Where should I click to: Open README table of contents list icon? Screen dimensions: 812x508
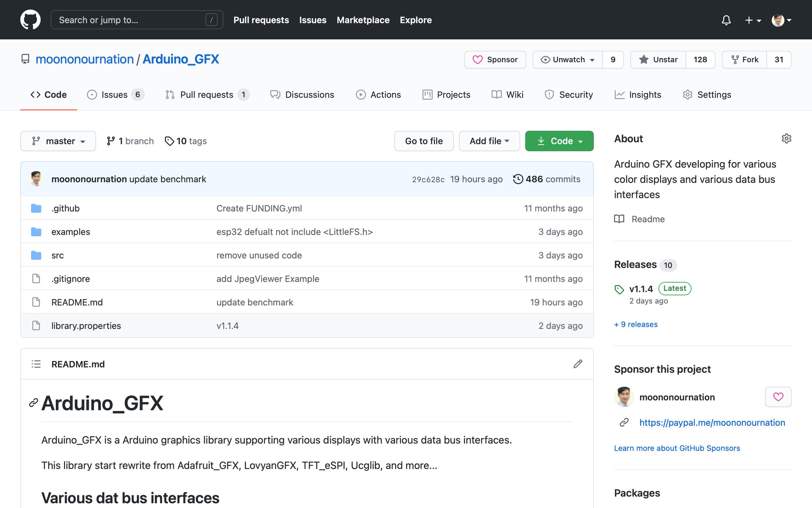tap(36, 364)
